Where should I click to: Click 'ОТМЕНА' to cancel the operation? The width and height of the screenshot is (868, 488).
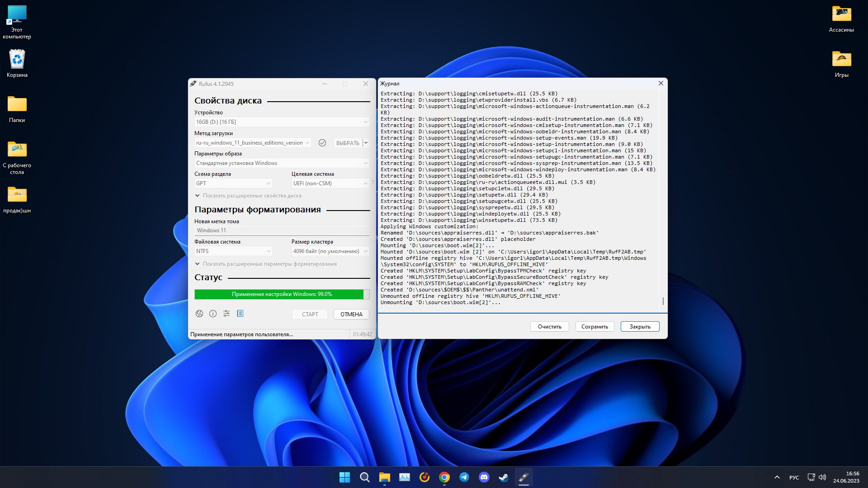(x=351, y=314)
